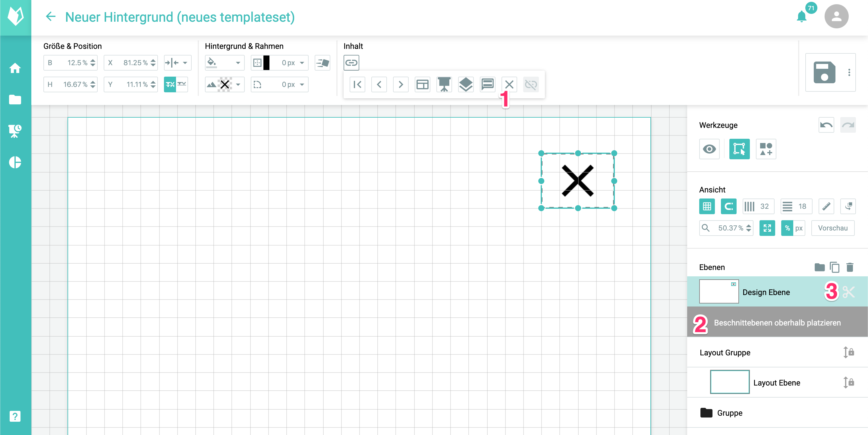Open the add shapes tool
Viewport: 868px width, 435px height.
[766, 149]
